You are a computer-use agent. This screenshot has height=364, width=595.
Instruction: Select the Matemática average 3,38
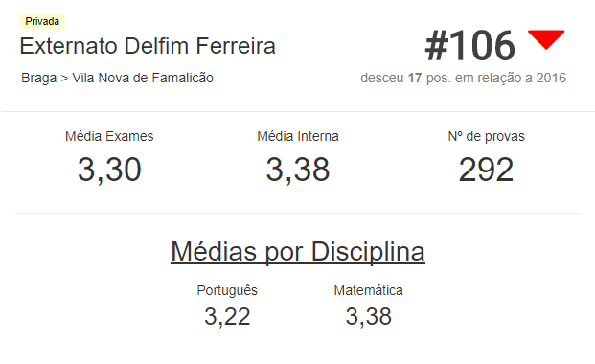coord(369,316)
